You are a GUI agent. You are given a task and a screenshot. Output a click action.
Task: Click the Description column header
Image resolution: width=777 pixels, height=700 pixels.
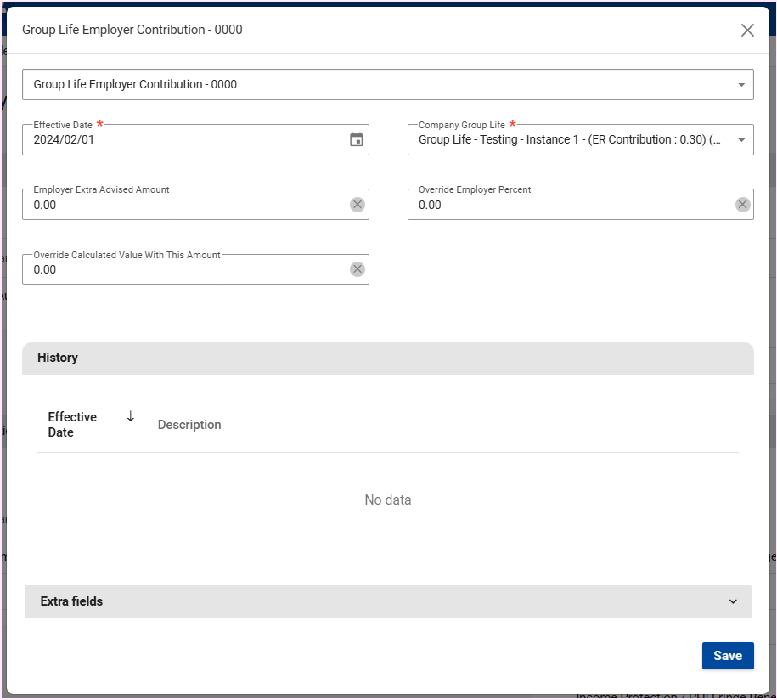pos(189,425)
